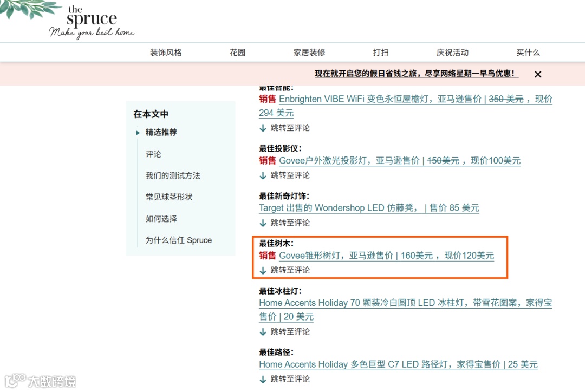Open the 装饰风格 menu

(166, 53)
